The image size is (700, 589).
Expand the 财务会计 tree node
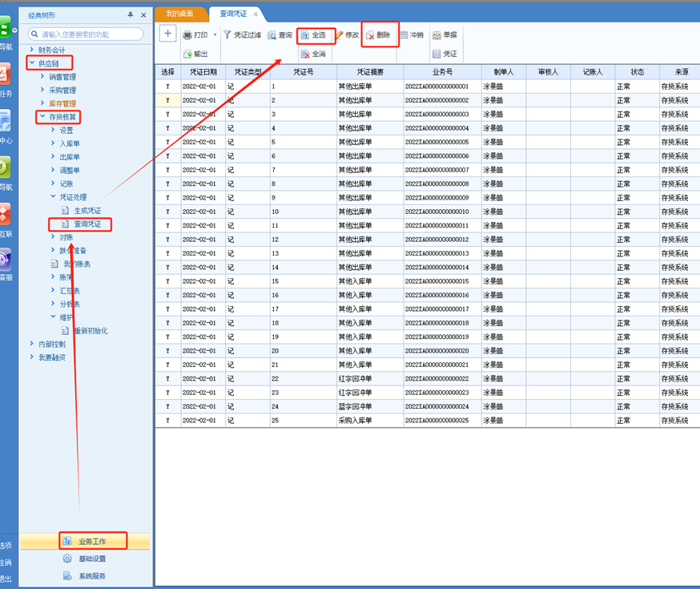32,50
